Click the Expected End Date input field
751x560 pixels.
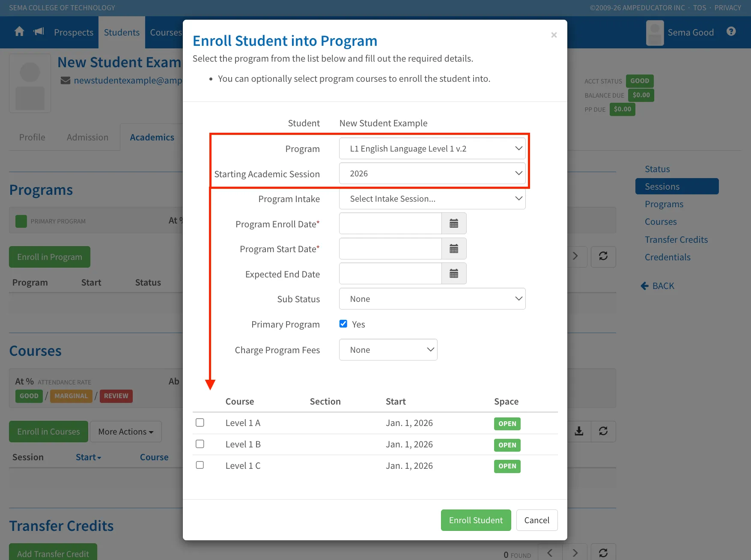pyautogui.click(x=390, y=274)
